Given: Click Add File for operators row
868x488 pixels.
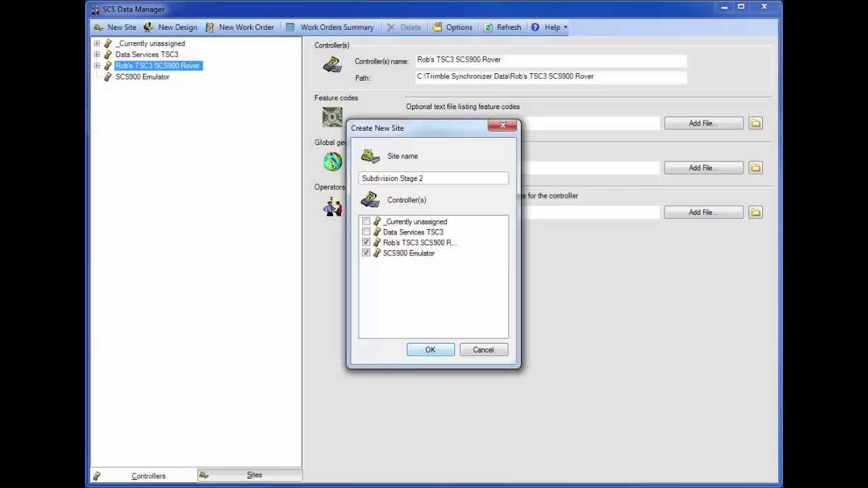Looking at the screenshot, I should tap(704, 213).
